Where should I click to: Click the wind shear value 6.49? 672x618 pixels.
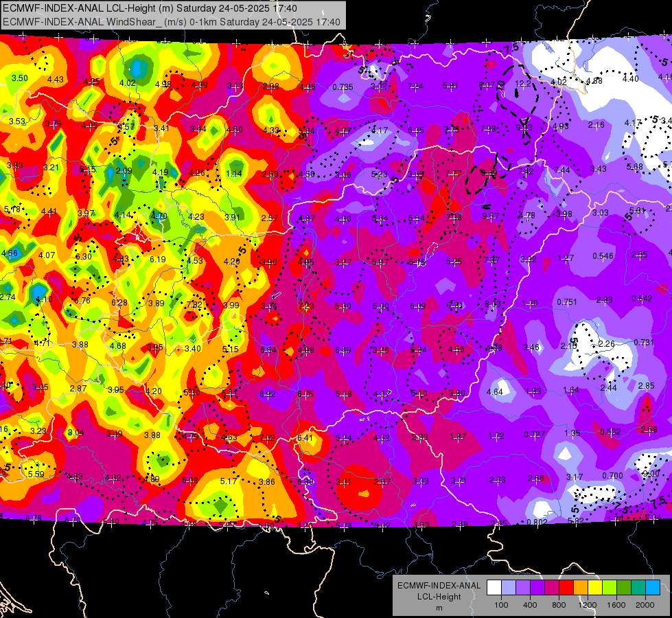pyautogui.click(x=343, y=350)
